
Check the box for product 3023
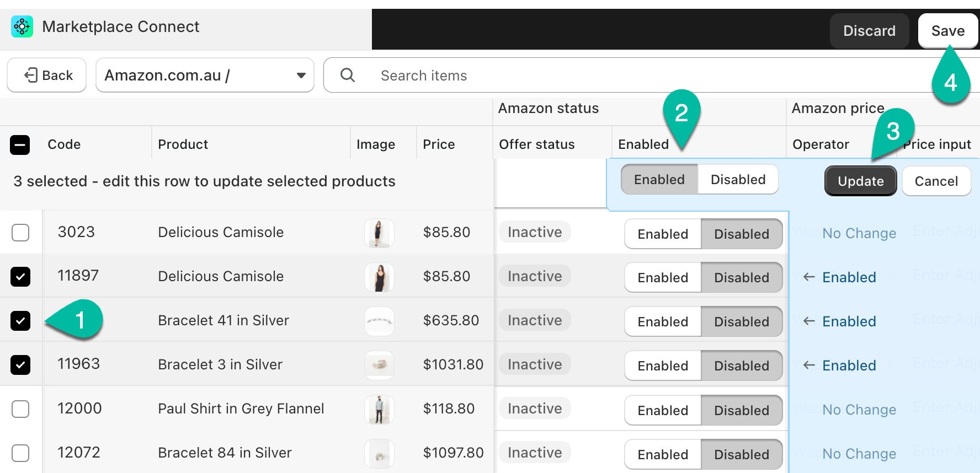[x=20, y=233]
